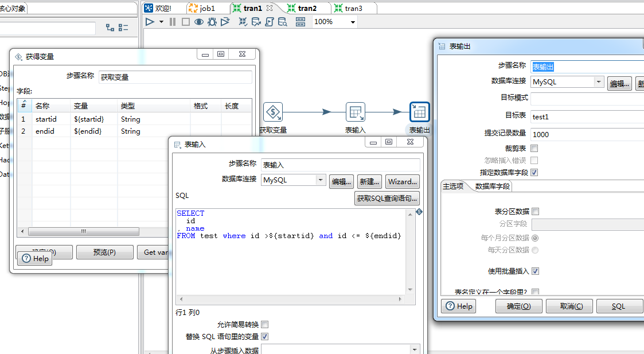
Task: Toggle 指定数据库字段 checkbox
Action: 534,172
